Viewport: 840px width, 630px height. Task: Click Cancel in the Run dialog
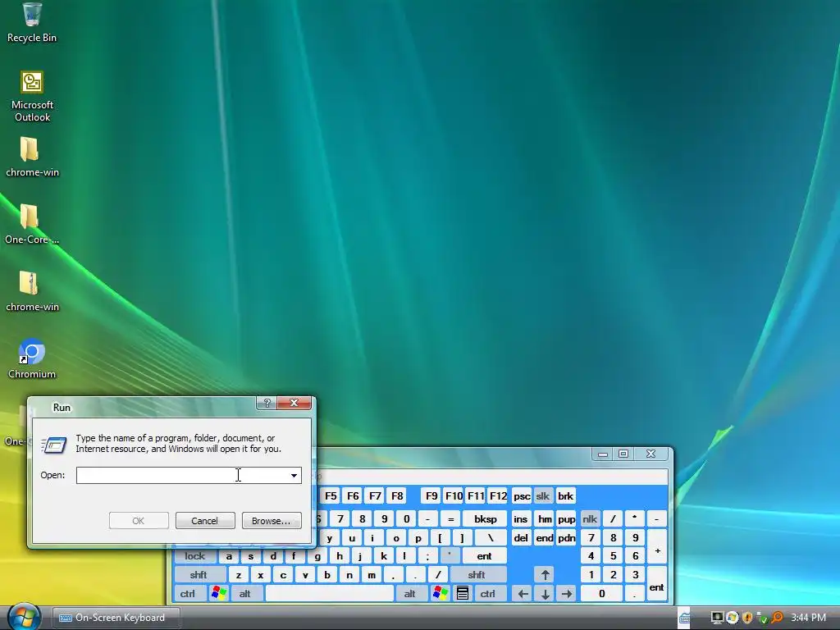[205, 521]
